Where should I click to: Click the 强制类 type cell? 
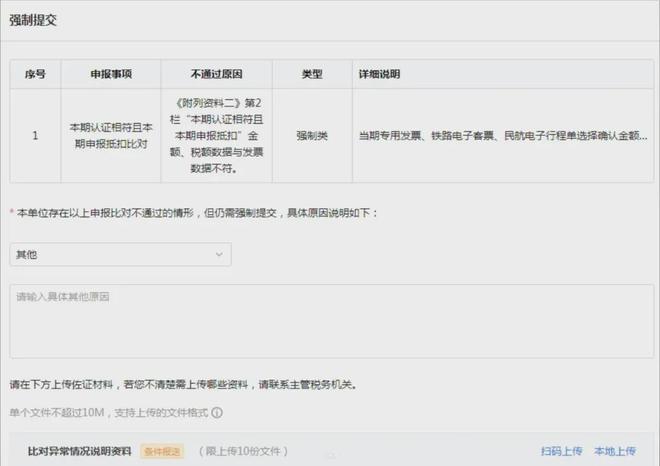(312, 136)
